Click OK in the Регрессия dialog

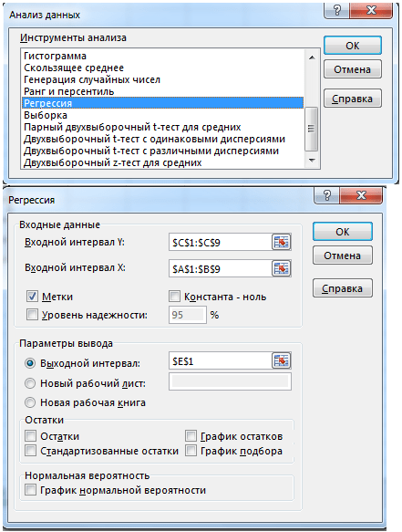(343, 232)
